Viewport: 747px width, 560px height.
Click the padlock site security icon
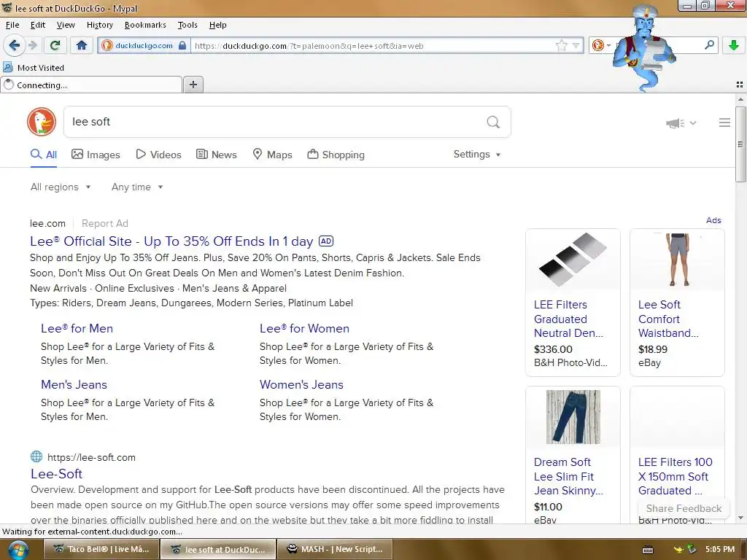(x=182, y=46)
